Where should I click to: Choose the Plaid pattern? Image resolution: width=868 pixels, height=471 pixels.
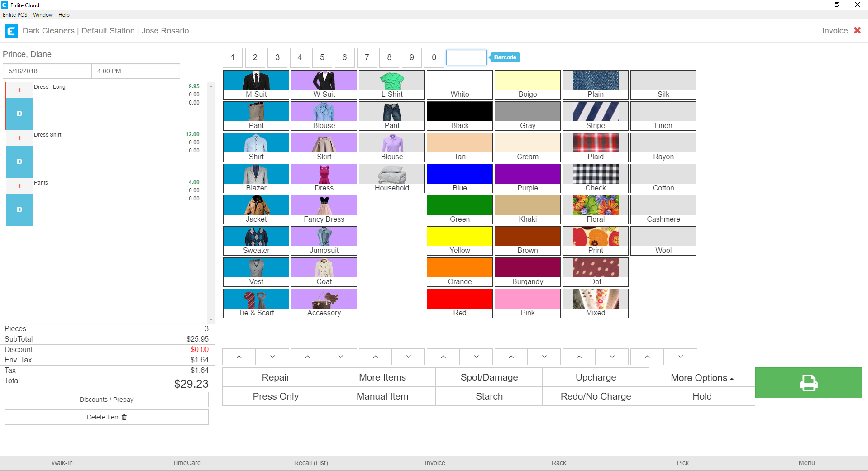click(596, 147)
